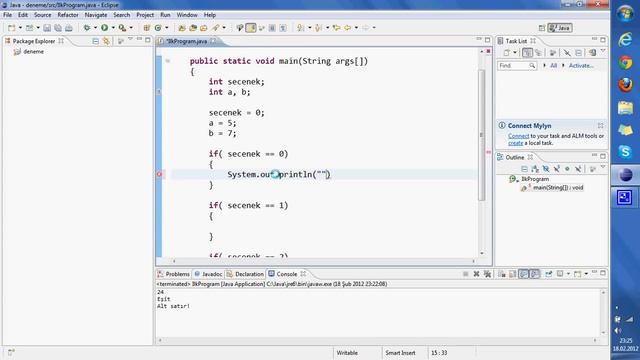The width and height of the screenshot is (640, 360).
Task: Open the Source menu
Action: coord(42,15)
